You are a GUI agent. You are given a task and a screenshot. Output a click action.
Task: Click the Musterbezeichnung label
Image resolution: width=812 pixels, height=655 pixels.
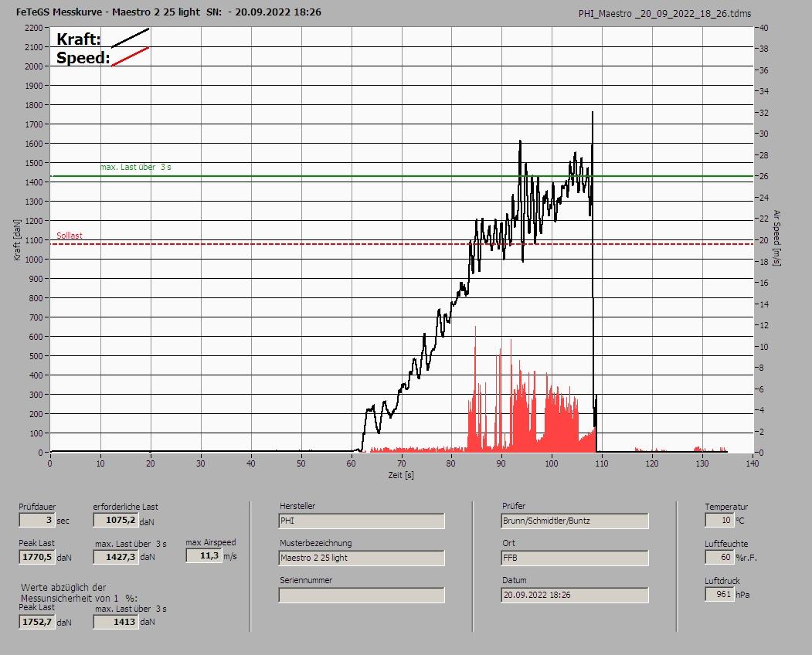[316, 543]
